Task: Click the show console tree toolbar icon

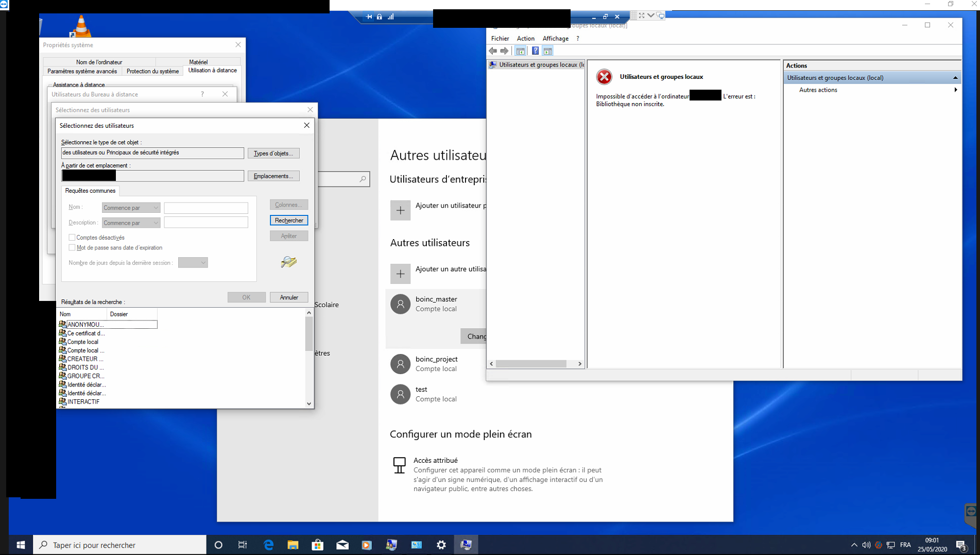Action: click(x=521, y=51)
